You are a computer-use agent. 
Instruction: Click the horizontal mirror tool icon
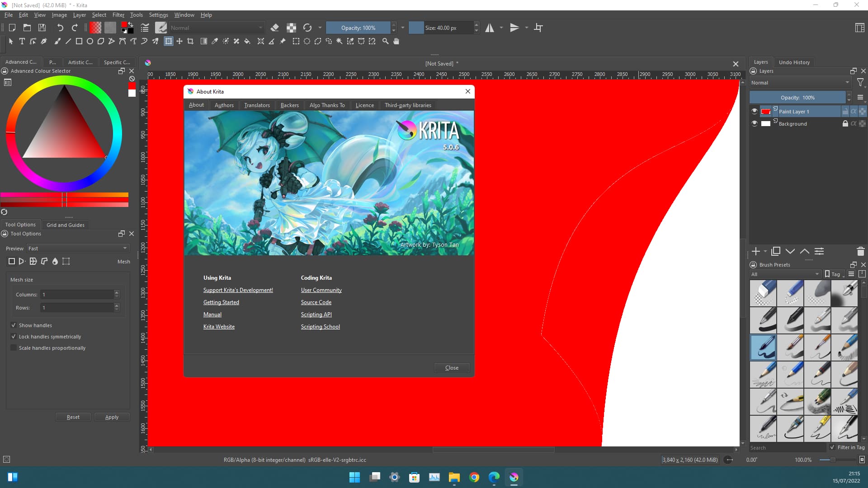coord(490,28)
